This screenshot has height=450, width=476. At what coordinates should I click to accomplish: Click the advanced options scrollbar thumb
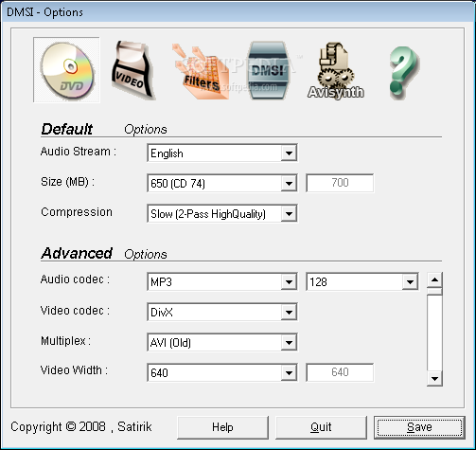click(434, 291)
